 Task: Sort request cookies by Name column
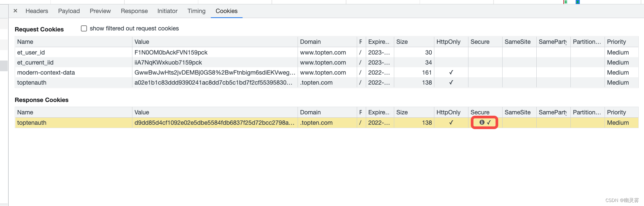pos(74,42)
